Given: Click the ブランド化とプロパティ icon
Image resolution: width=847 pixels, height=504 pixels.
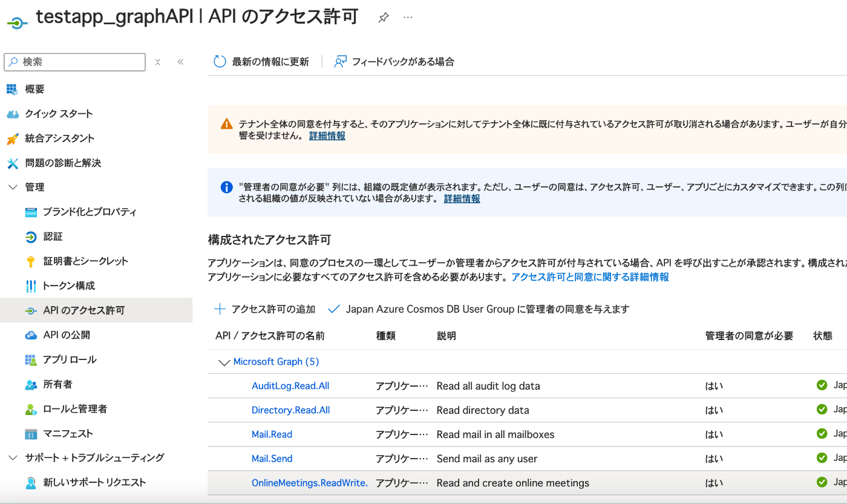Looking at the screenshot, I should pyautogui.click(x=31, y=212).
